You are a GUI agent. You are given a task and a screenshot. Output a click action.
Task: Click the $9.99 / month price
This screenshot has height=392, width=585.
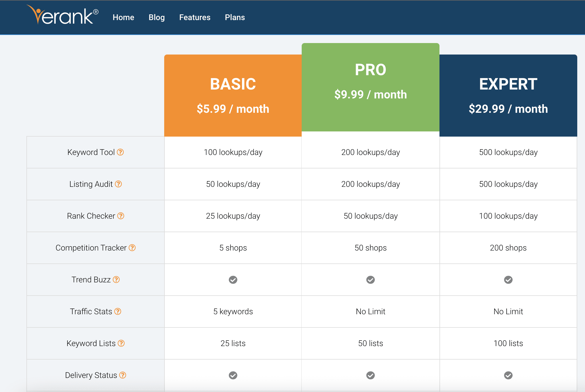click(x=371, y=95)
